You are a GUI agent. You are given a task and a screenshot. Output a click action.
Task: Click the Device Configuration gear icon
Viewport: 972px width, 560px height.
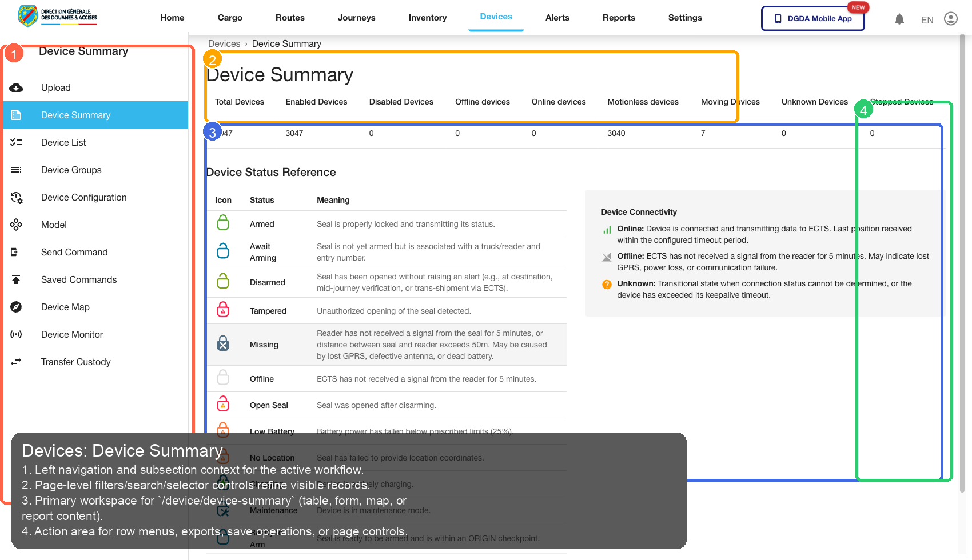click(x=16, y=197)
